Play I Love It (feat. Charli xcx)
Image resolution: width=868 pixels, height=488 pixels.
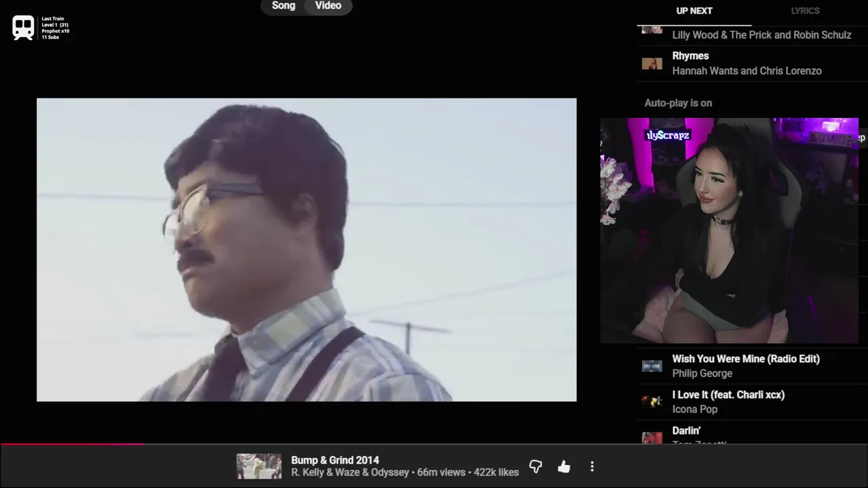tap(728, 394)
